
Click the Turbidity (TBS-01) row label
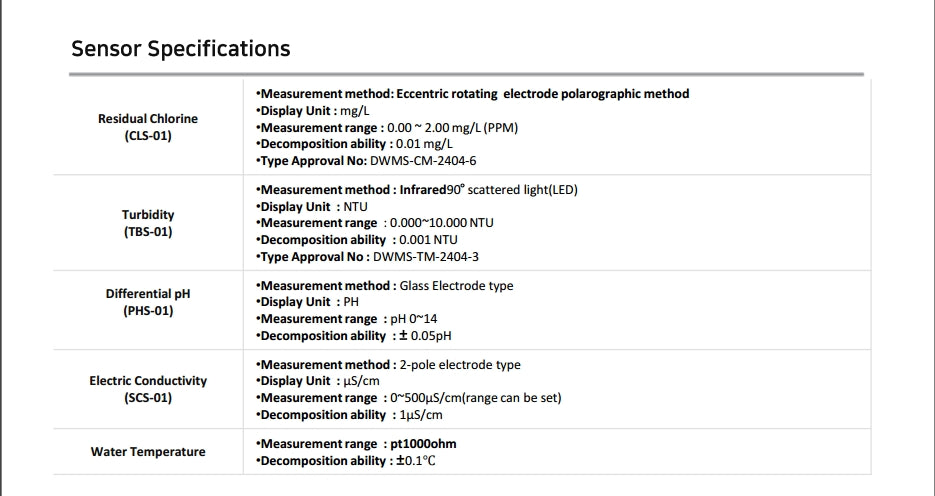point(148,223)
